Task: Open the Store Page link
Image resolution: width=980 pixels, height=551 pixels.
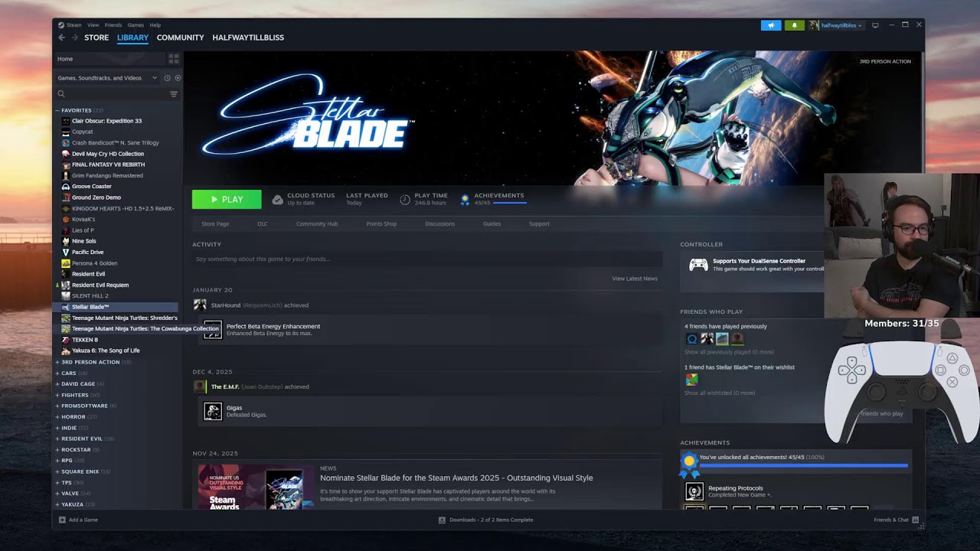Action: coord(215,224)
